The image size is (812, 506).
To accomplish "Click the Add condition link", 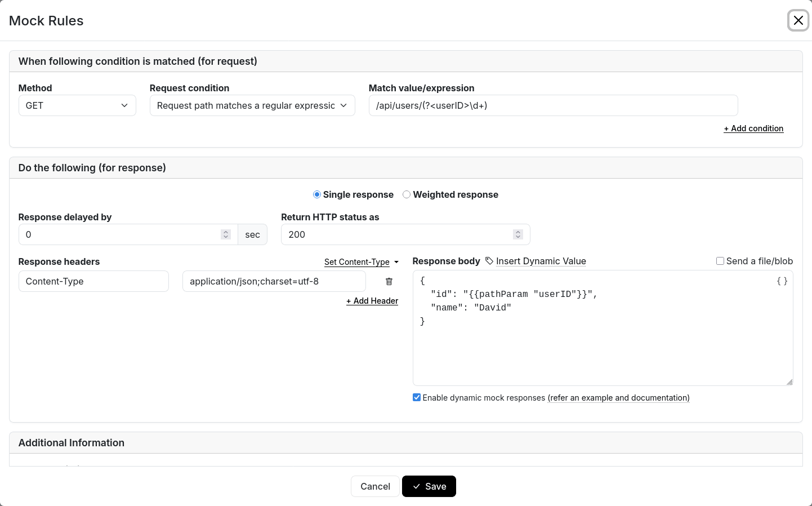I will (753, 128).
